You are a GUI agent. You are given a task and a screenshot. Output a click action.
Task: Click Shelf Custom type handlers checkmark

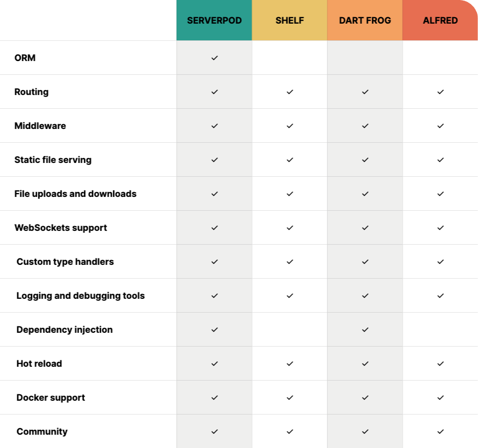pos(289,262)
